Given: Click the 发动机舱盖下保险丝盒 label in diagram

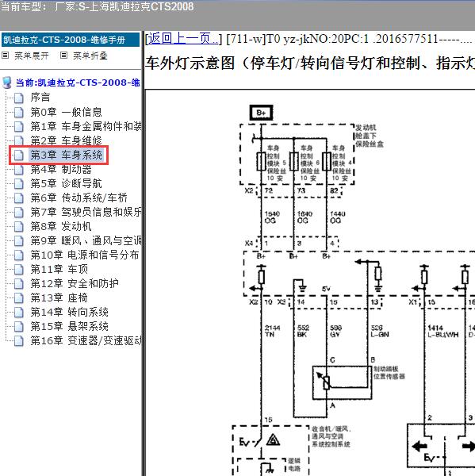Looking at the screenshot, I should 370,136.
